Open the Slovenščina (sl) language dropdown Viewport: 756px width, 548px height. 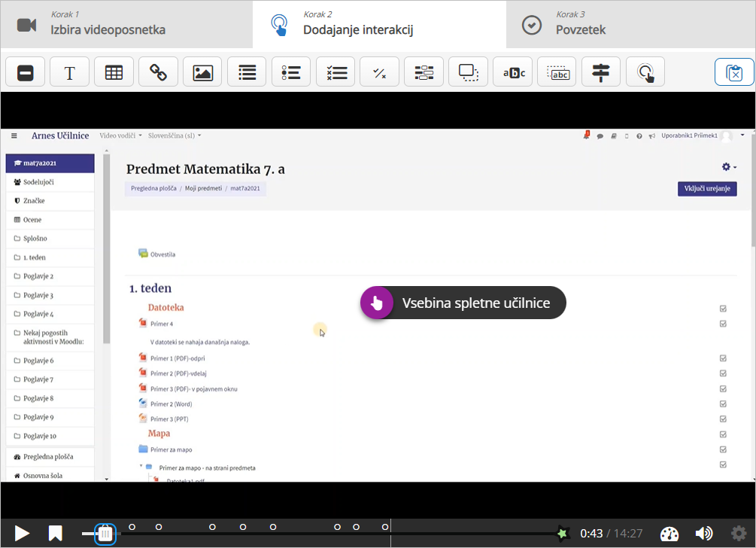coord(175,135)
